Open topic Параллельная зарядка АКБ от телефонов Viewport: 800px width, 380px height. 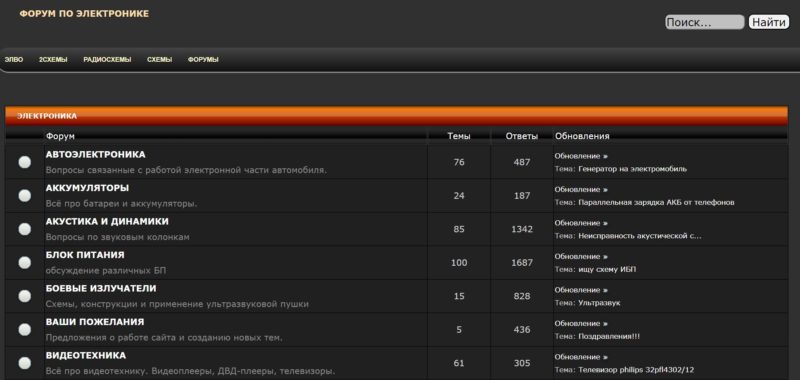click(657, 202)
